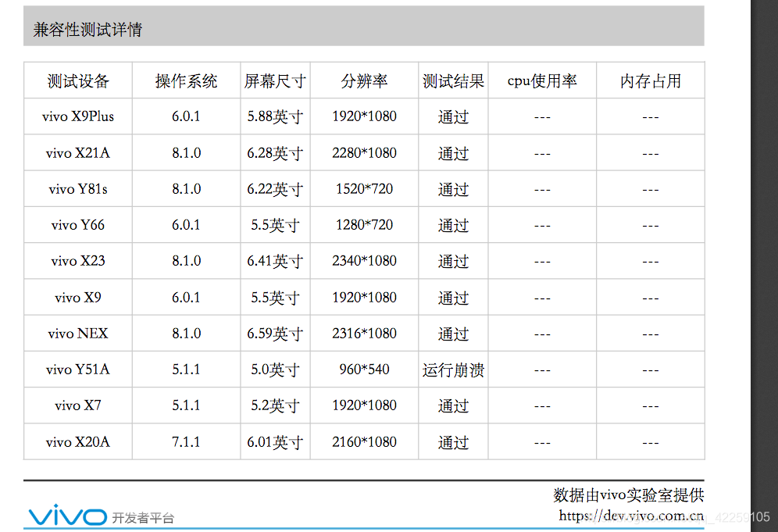Click the 运行崩溃 result cell
778x532 pixels.
tap(453, 370)
